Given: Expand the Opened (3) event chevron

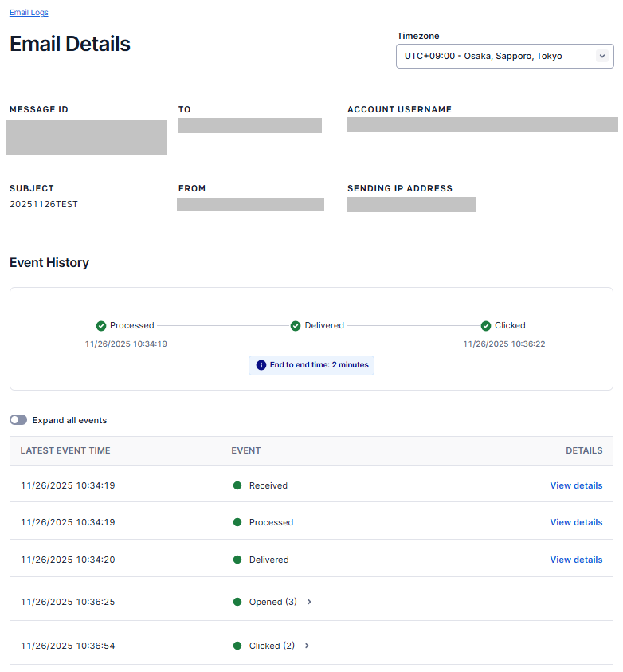Looking at the screenshot, I should pyautogui.click(x=309, y=602).
